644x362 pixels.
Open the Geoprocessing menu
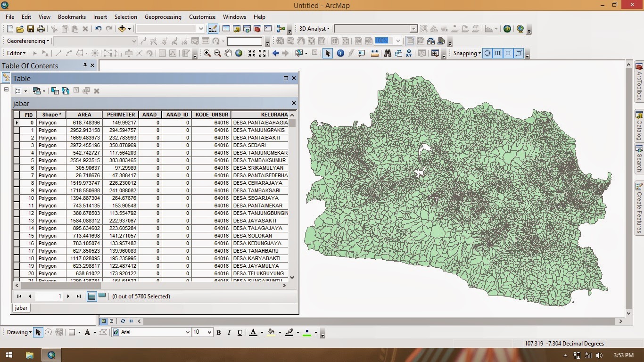tap(163, 17)
